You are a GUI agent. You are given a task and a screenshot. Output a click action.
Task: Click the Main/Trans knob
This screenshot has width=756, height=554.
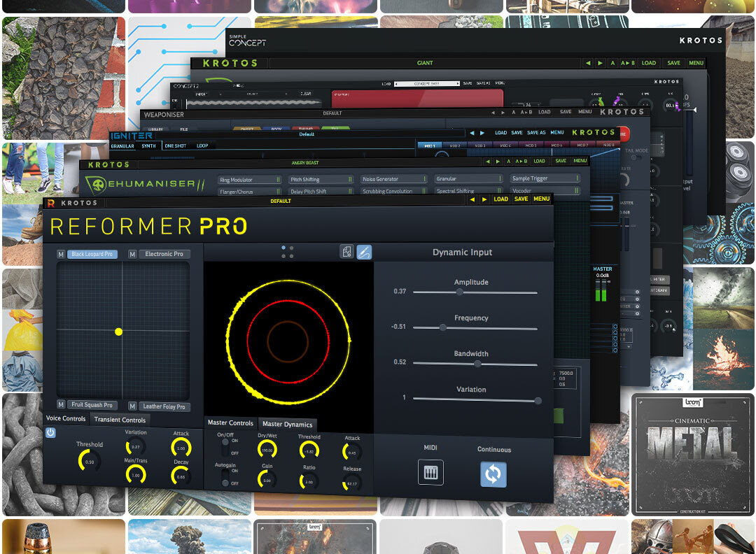(x=136, y=475)
